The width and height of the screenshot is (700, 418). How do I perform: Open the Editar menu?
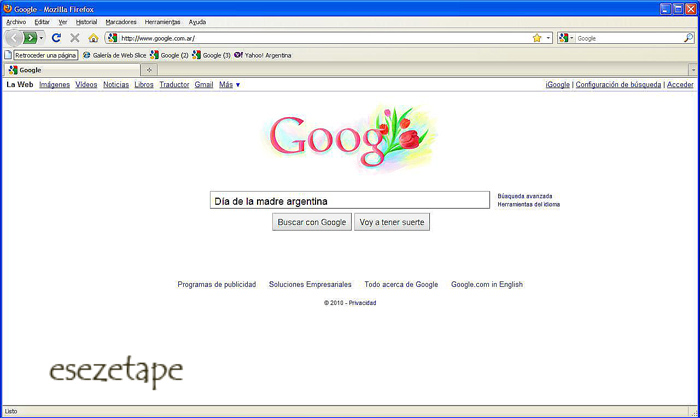[42, 22]
